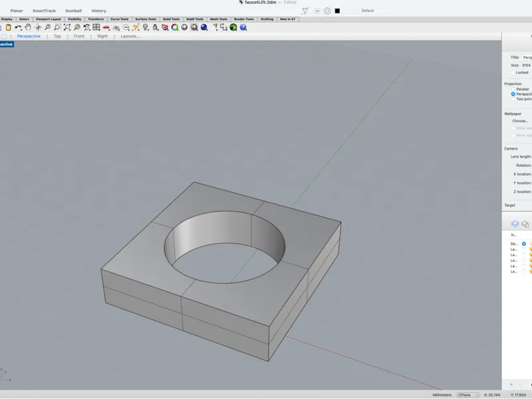Click the Shade sphere icon
Viewport: 532px width, 399px height.
184,27
